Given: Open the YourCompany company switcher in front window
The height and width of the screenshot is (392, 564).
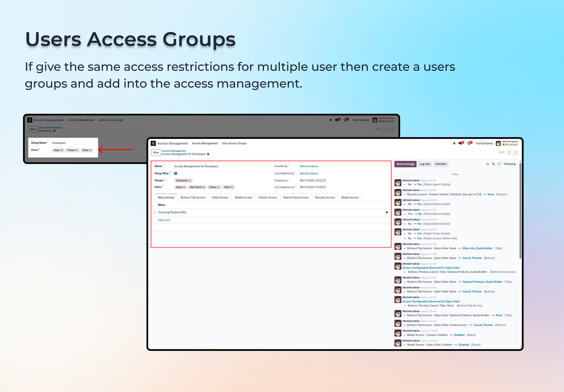Looking at the screenshot, I should coord(484,143).
